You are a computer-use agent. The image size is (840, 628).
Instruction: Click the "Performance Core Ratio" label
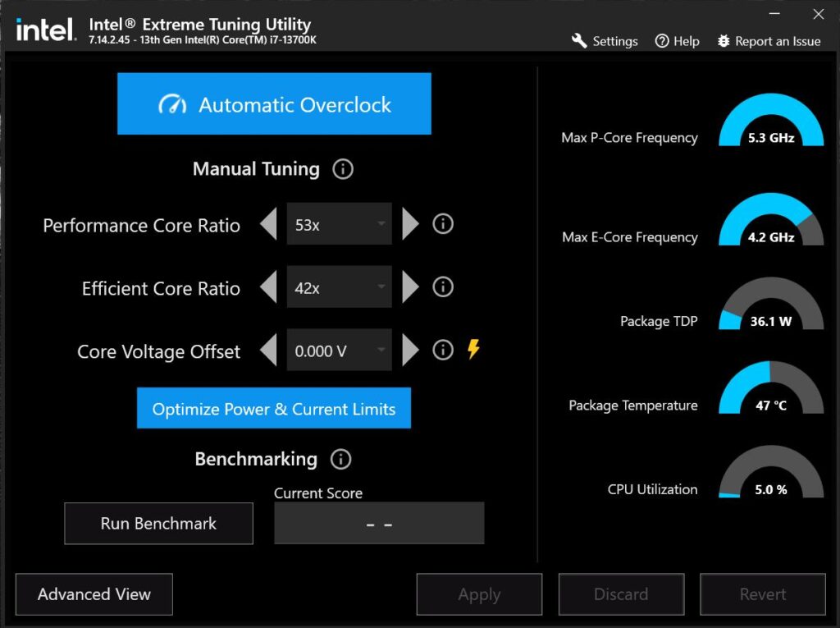[x=141, y=225]
